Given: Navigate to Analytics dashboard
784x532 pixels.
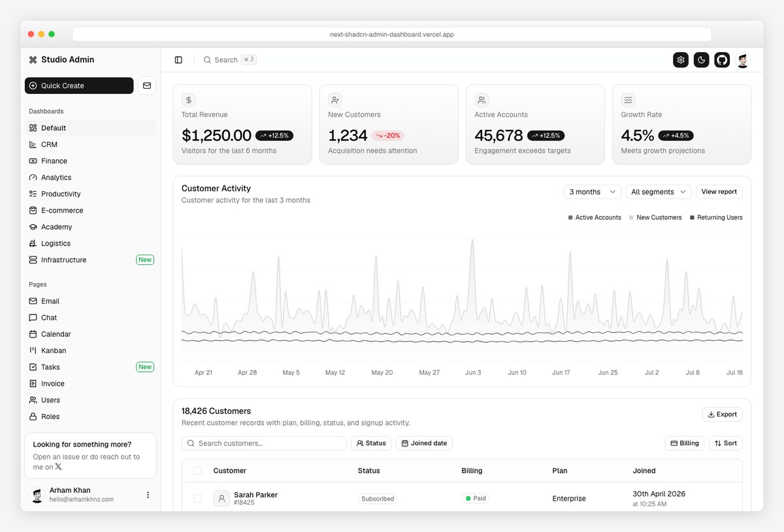Looking at the screenshot, I should (90, 178).
